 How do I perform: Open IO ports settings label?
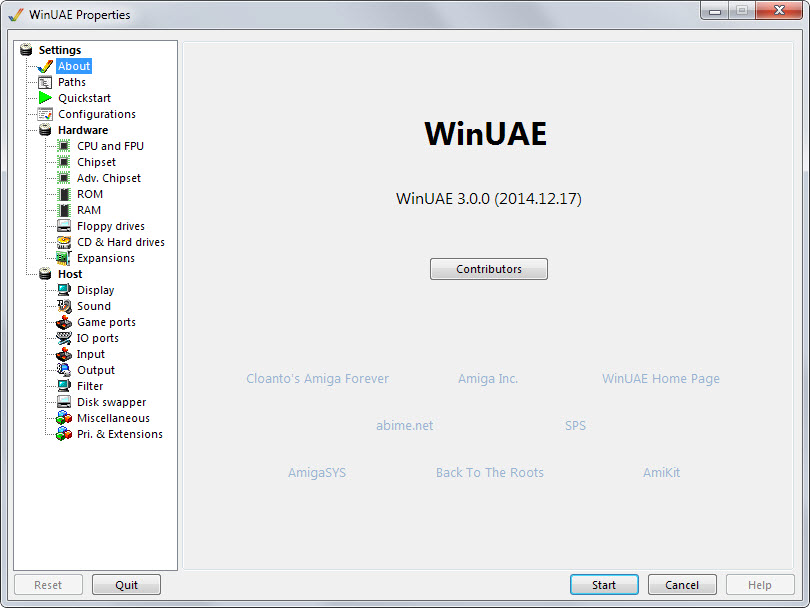[x=98, y=338]
